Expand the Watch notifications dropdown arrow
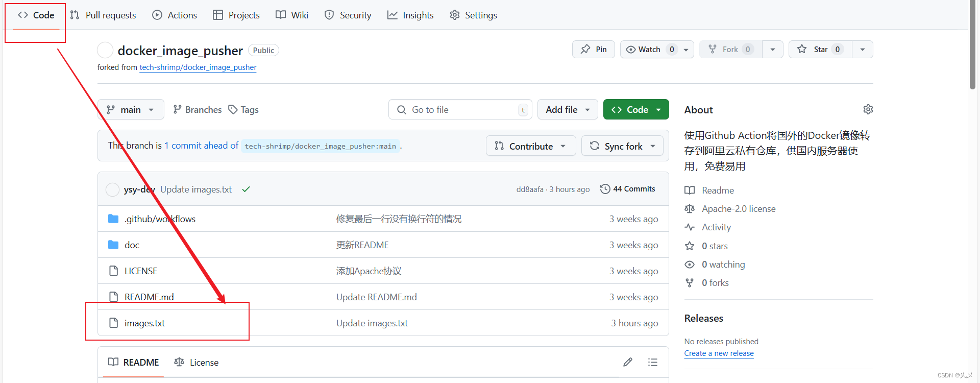Image resolution: width=980 pixels, height=383 pixels. [687, 50]
